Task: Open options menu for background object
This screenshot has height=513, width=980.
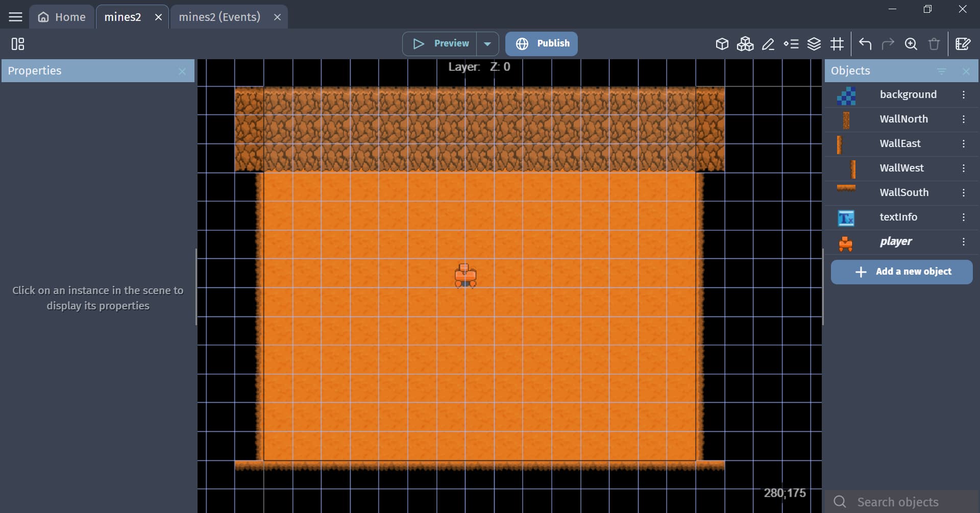Action: 964,95
